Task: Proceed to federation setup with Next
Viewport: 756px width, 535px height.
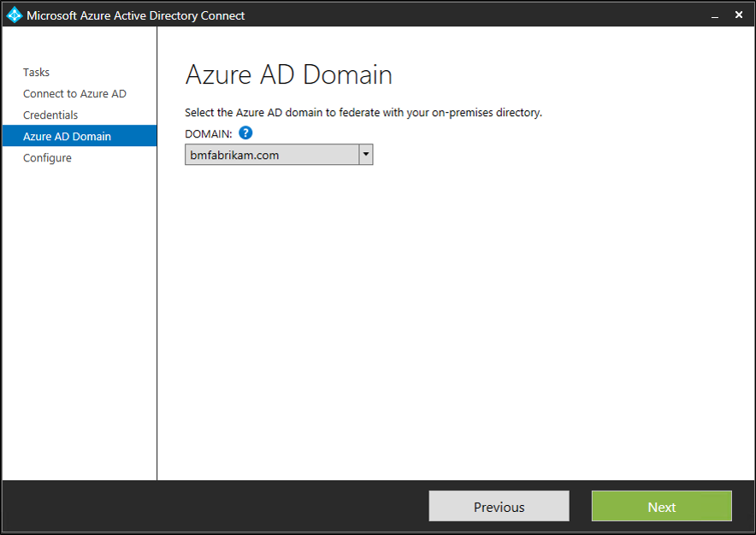Action: click(x=661, y=506)
